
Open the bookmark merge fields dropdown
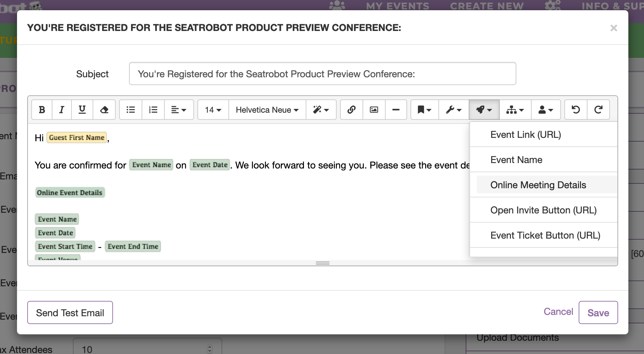(425, 110)
